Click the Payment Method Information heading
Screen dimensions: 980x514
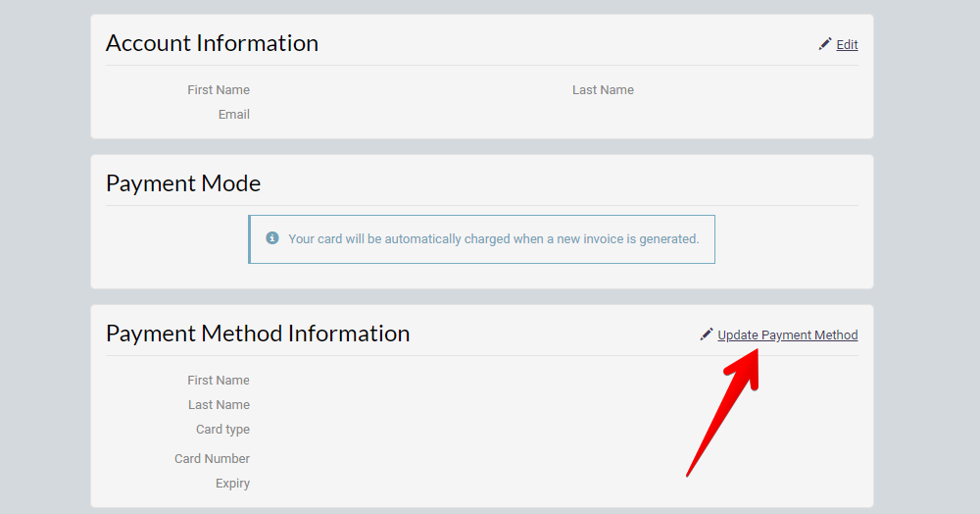[258, 334]
